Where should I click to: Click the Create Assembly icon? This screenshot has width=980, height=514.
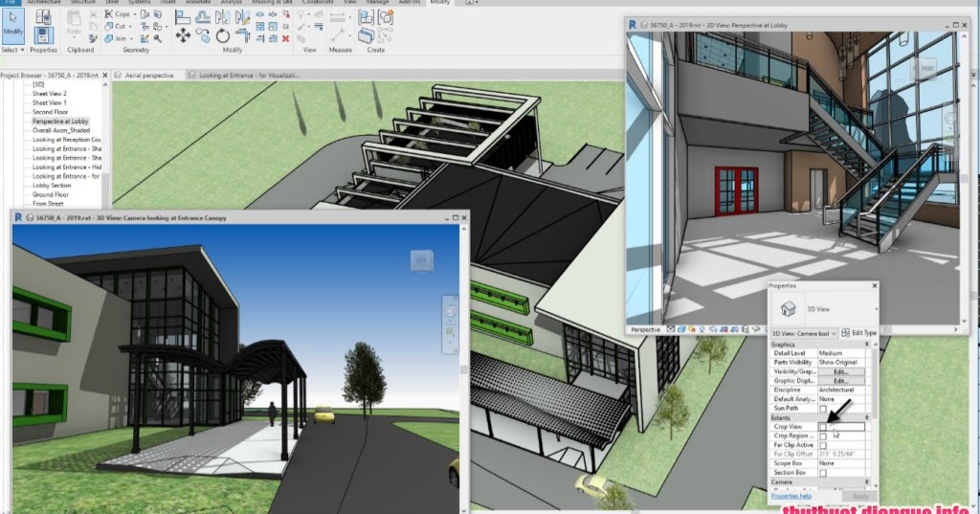[x=367, y=17]
